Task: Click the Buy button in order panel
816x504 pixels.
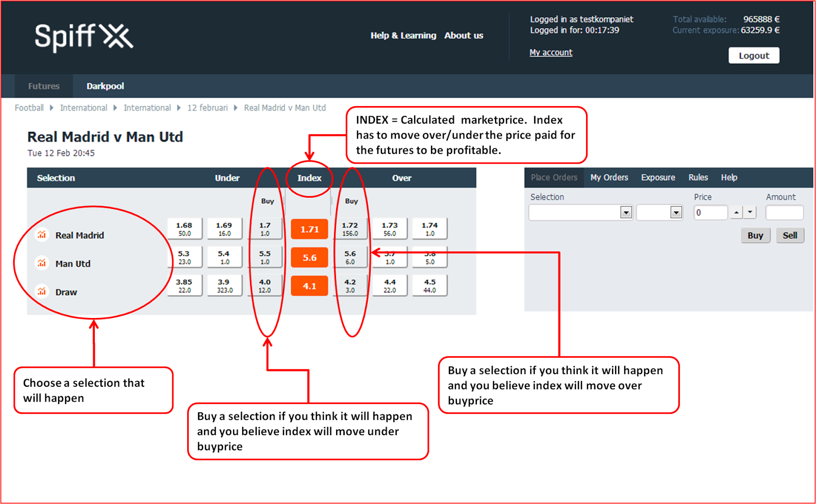Action: [755, 235]
